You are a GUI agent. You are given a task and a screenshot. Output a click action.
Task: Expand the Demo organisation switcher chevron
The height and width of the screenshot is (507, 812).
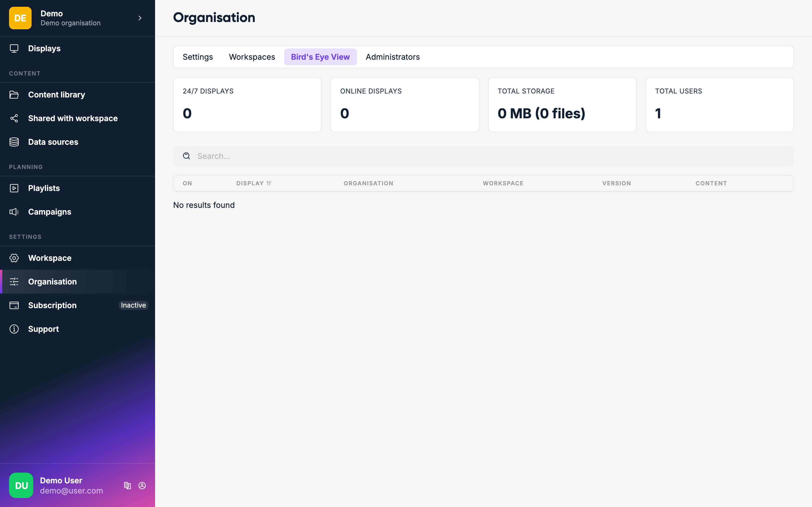tap(140, 18)
